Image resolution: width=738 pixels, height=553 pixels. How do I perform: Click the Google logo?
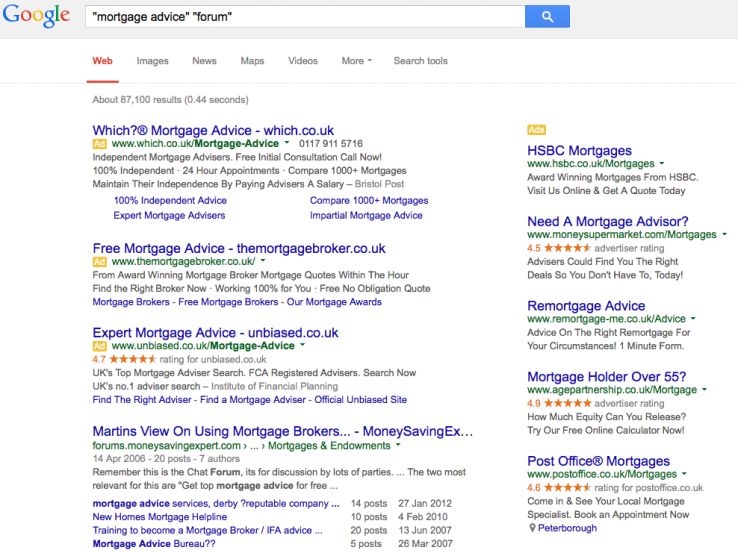37,16
